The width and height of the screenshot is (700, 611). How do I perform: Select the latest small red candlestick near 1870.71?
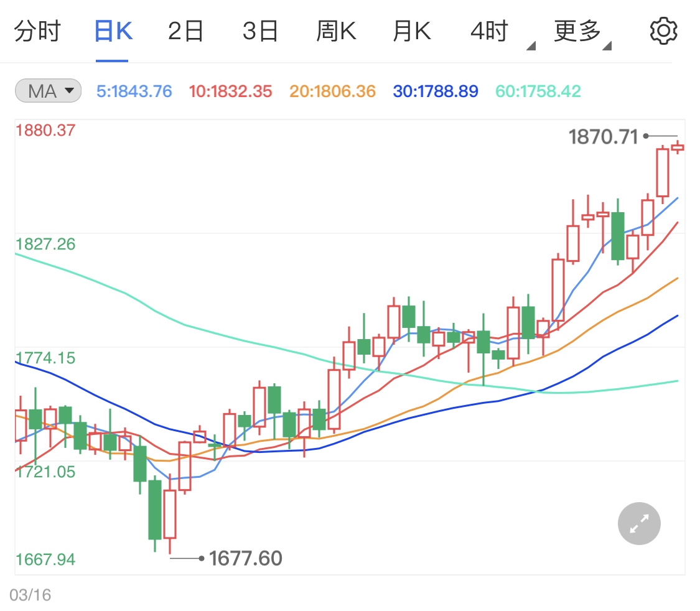coord(678,147)
